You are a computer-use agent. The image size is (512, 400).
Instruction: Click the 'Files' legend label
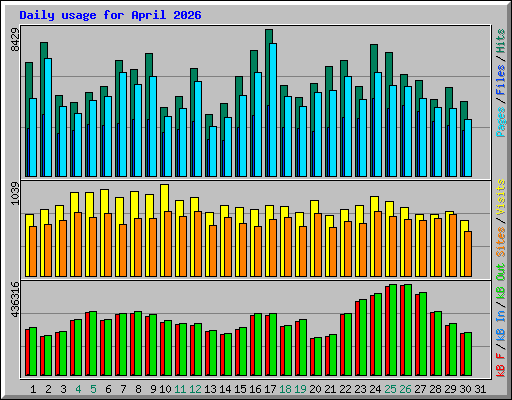pyautogui.click(x=501, y=80)
